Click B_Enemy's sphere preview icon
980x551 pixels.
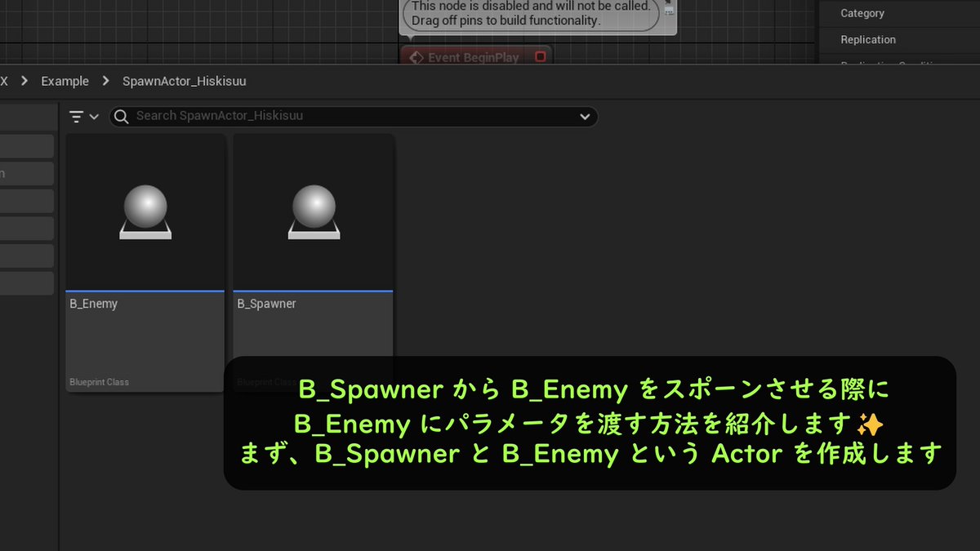145,207
